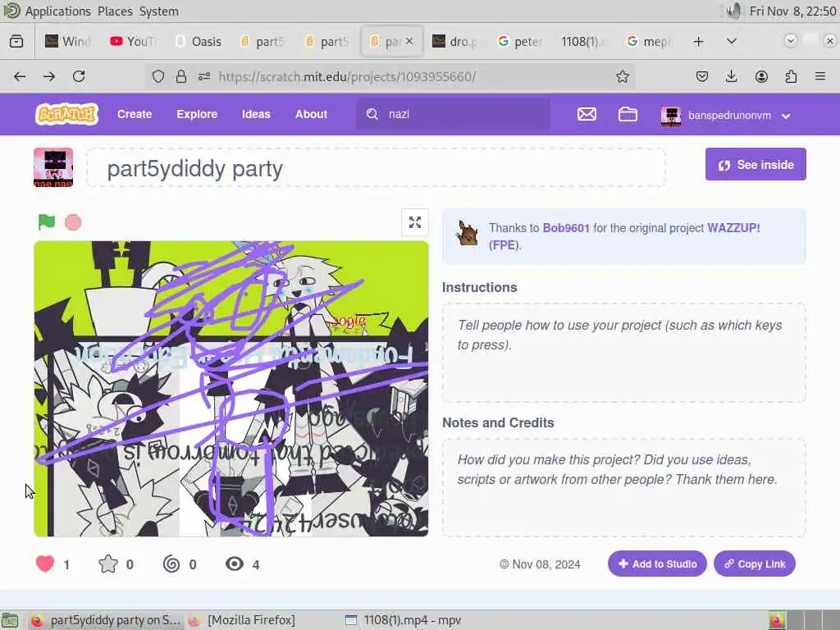Image resolution: width=840 pixels, height=630 pixels.
Task: Click Create in Scratch navigation
Action: pos(135,114)
